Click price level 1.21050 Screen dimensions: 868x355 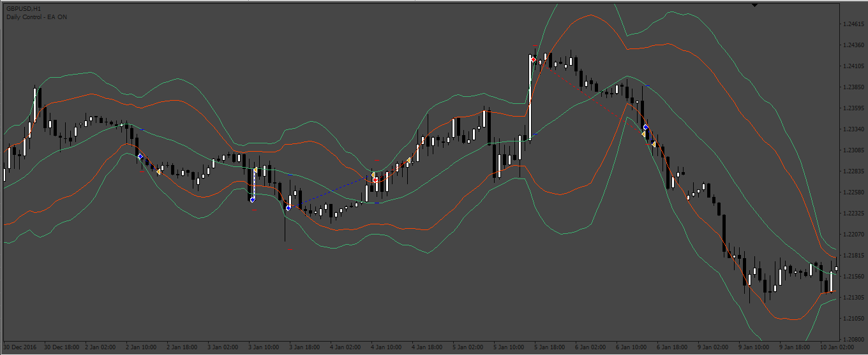(853, 319)
